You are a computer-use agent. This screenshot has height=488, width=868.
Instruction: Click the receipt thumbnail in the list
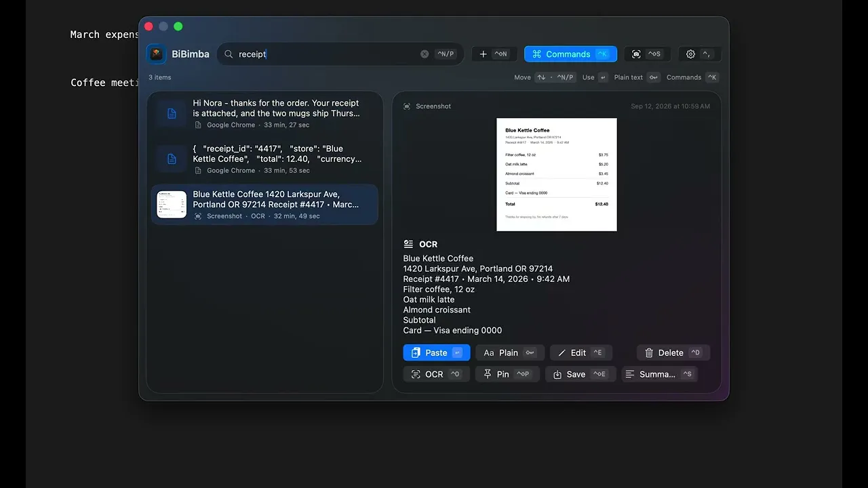point(172,204)
